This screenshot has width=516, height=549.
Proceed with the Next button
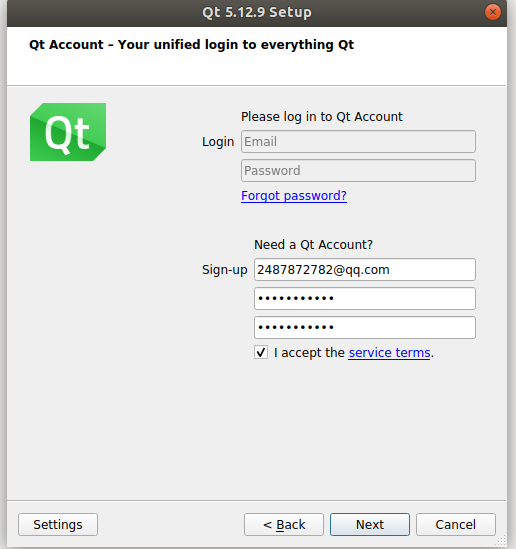coord(370,524)
